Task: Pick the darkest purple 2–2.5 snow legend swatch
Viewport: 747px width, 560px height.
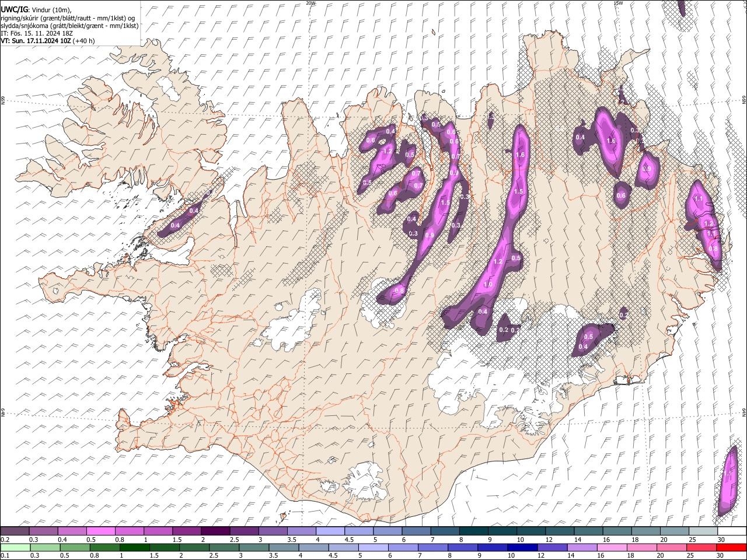Action: point(215,531)
